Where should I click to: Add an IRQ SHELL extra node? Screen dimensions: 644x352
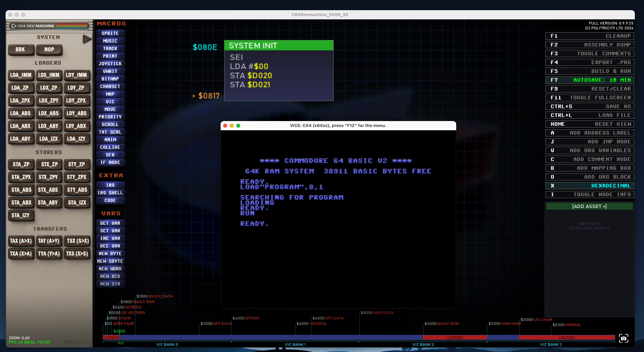point(110,193)
